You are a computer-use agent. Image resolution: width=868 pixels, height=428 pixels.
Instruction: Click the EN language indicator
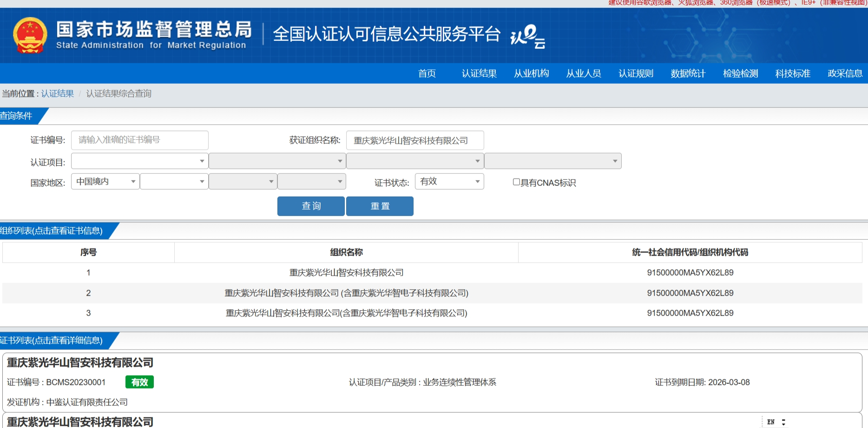[x=771, y=422]
